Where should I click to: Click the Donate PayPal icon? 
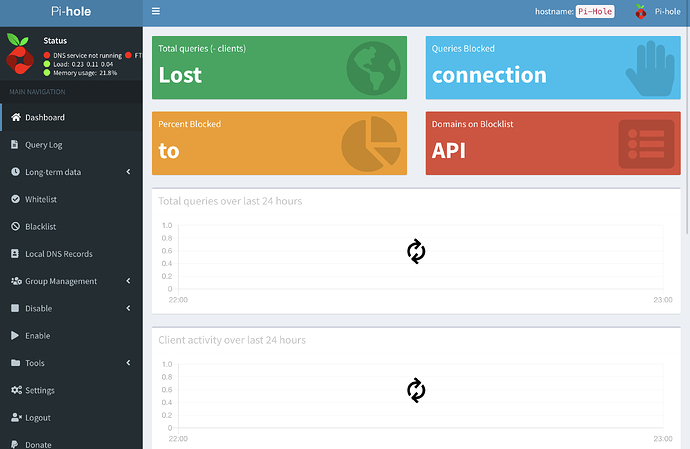click(15, 443)
